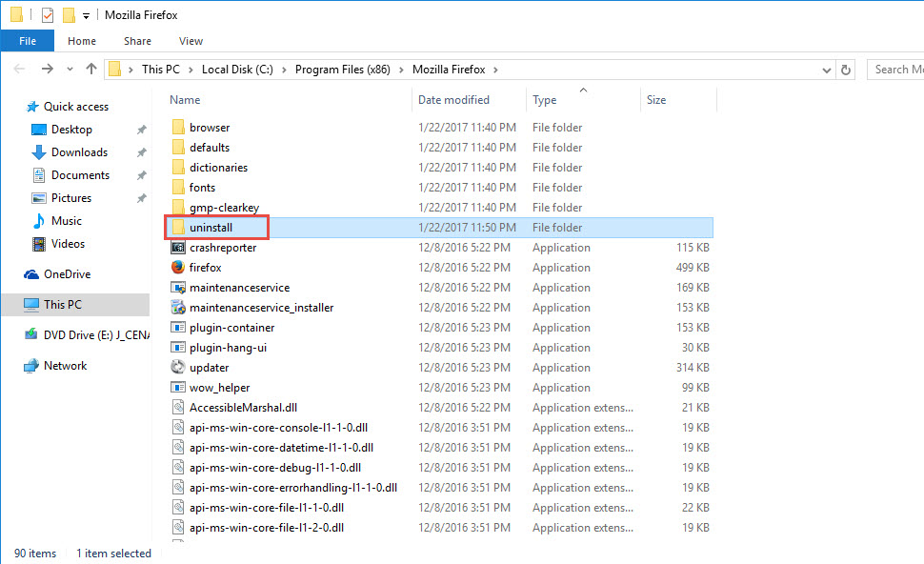Open the firefox application icon

tap(178, 267)
